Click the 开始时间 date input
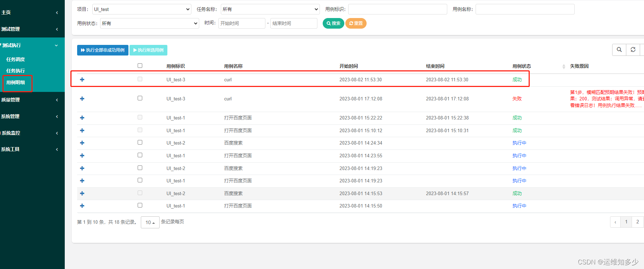Image resolution: width=644 pixels, height=269 pixels. click(242, 23)
